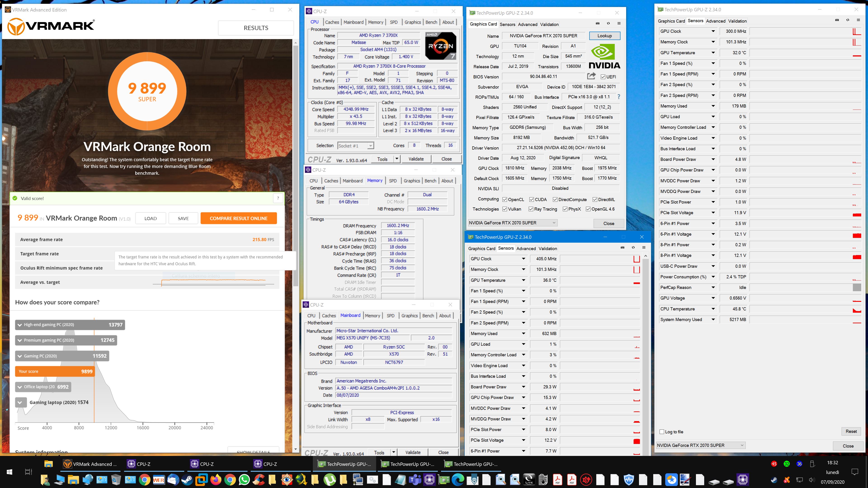This screenshot has height=488, width=868.
Task: Click refresh icon in the large right GPU-Z Sensors window
Action: tap(848, 20)
